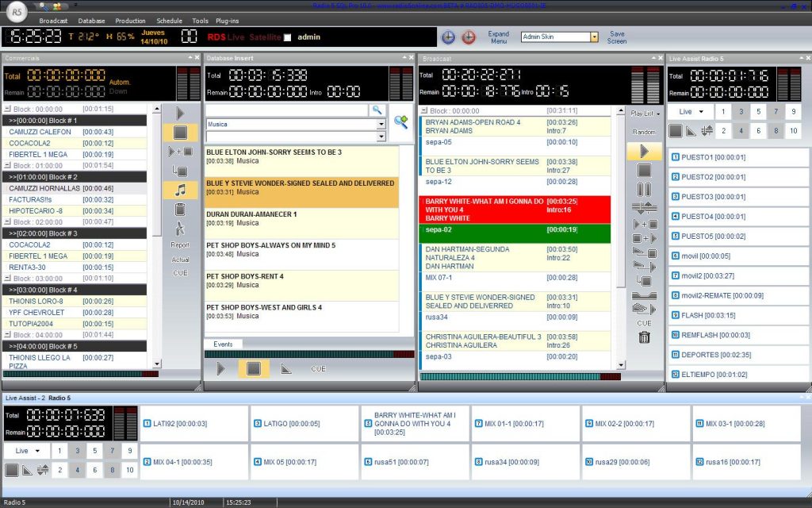
Task: Click the search magnifier in Database Insert
Action: coord(378,110)
